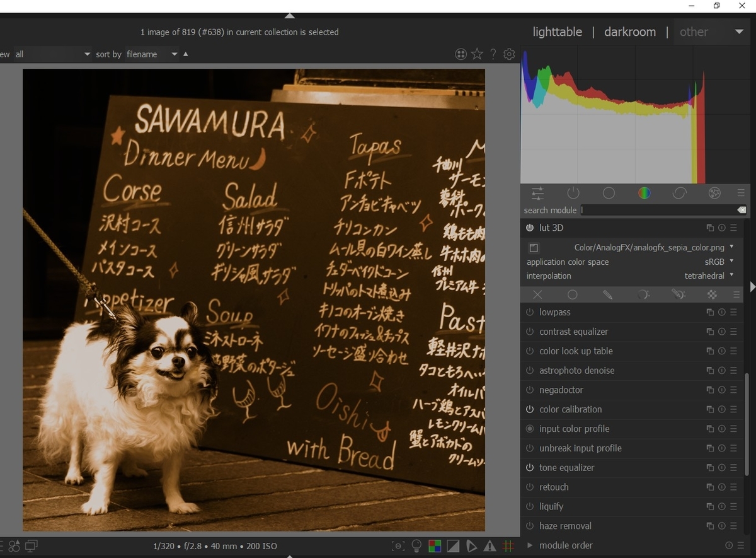Toggle gamut check warning
The width and height of the screenshot is (756, 558).
tap(490, 546)
